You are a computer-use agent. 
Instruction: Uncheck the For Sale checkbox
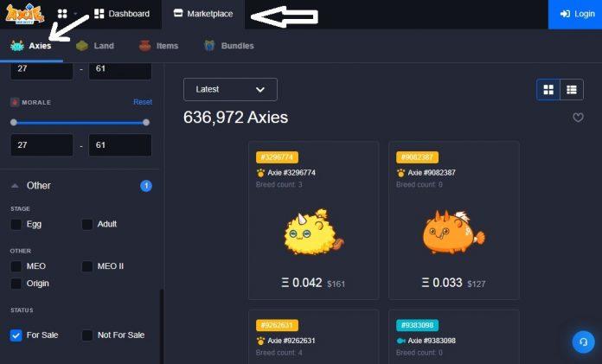(16, 335)
